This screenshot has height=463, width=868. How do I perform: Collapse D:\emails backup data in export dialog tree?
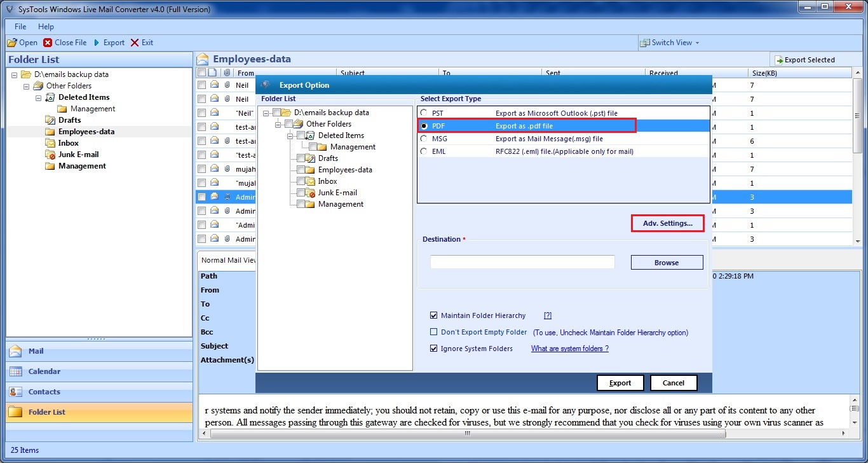coord(267,113)
